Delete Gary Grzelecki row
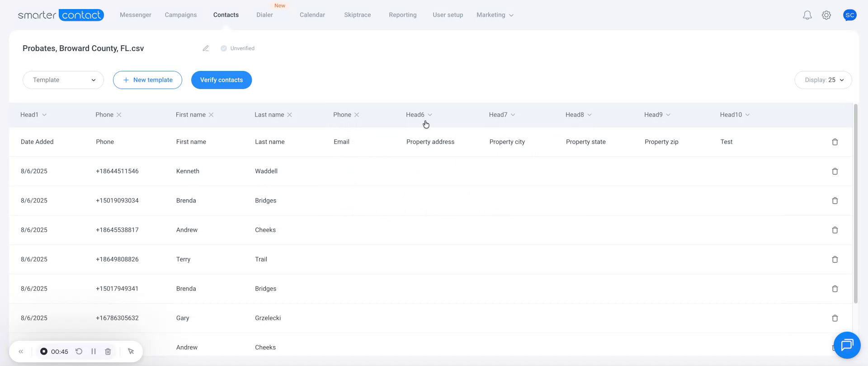Viewport: 868px width, 366px height. click(835, 318)
